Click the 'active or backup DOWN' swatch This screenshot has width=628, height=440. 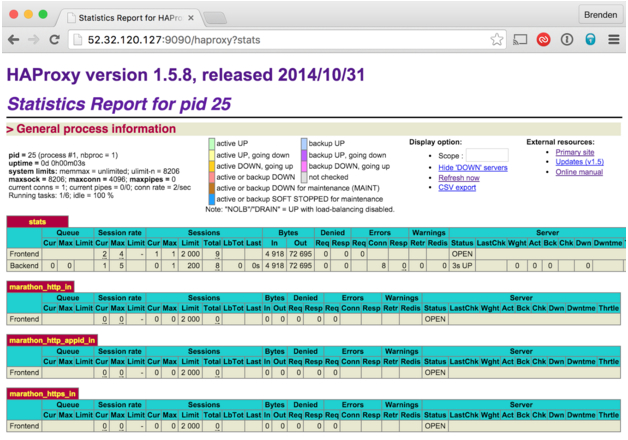(x=211, y=177)
